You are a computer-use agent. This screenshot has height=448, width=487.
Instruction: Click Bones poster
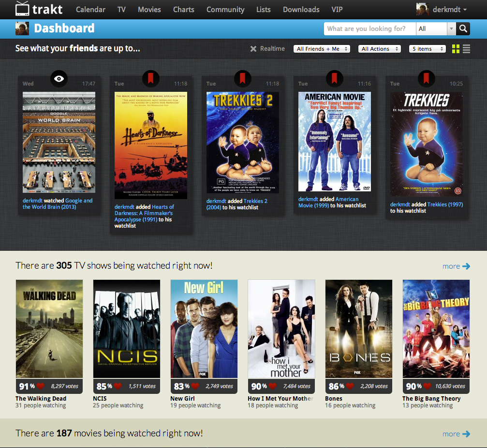[359, 329]
